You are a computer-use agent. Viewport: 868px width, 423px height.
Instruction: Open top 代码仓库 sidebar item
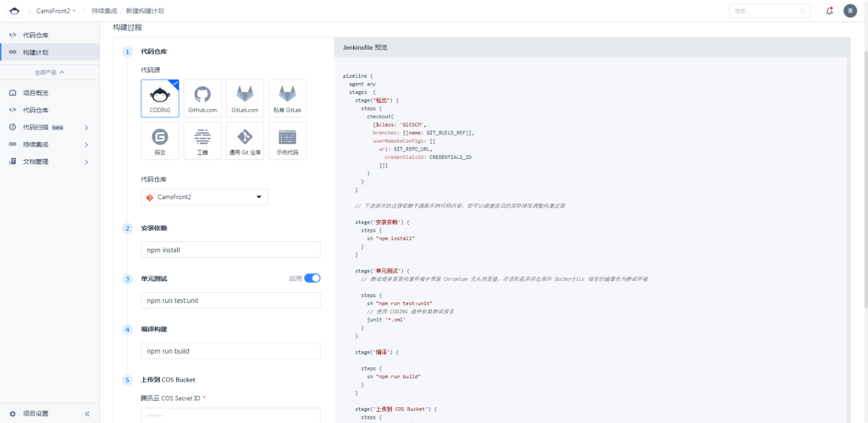click(x=50, y=35)
